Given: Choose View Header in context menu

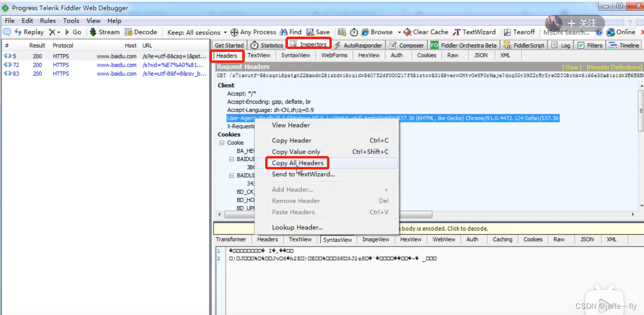Looking at the screenshot, I should coord(327,125).
